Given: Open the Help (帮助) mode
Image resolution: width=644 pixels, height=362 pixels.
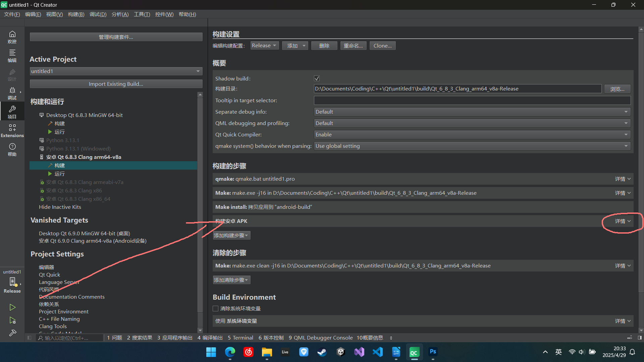Looking at the screenshot, I should (x=12, y=149).
